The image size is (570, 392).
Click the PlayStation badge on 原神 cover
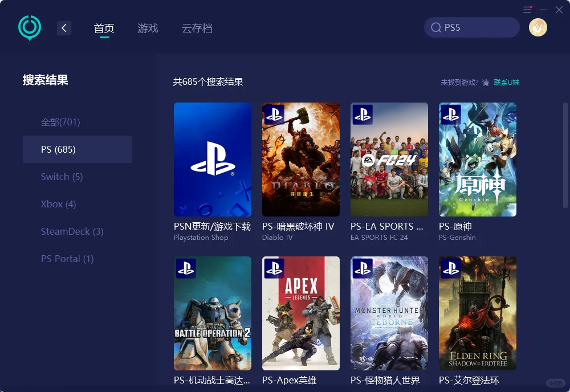click(451, 115)
